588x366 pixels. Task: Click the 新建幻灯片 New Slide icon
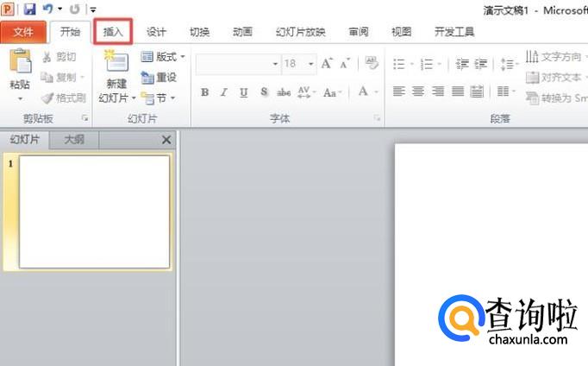116,61
